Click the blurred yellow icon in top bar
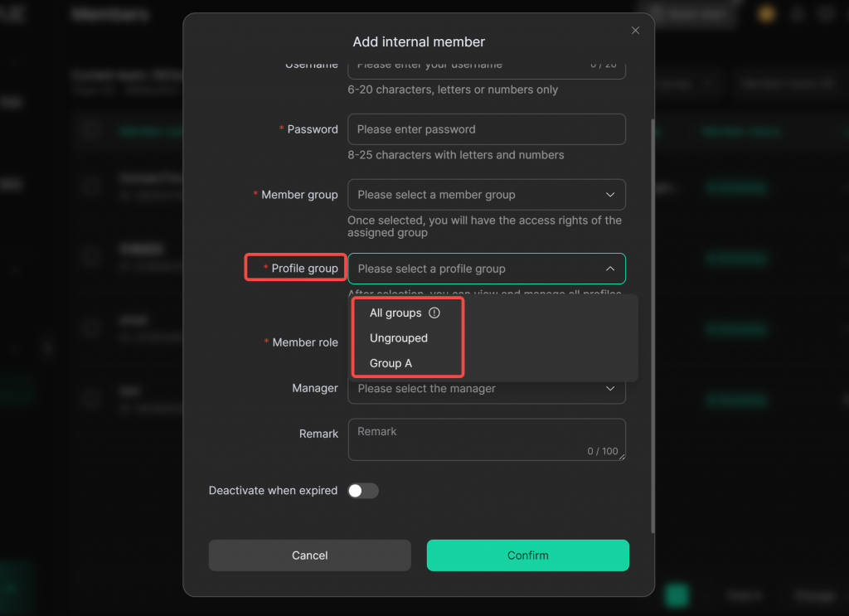This screenshot has width=849, height=616. tap(766, 14)
